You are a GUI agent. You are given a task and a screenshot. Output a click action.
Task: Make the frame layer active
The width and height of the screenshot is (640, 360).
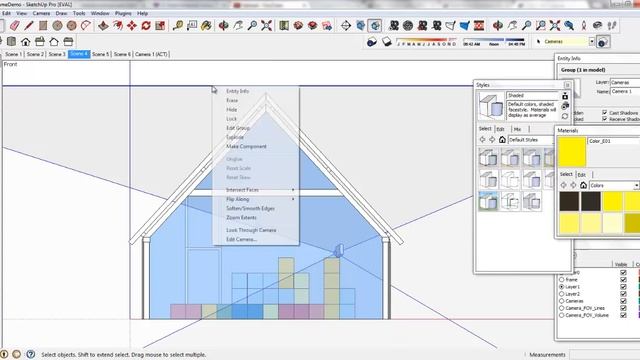click(561, 280)
